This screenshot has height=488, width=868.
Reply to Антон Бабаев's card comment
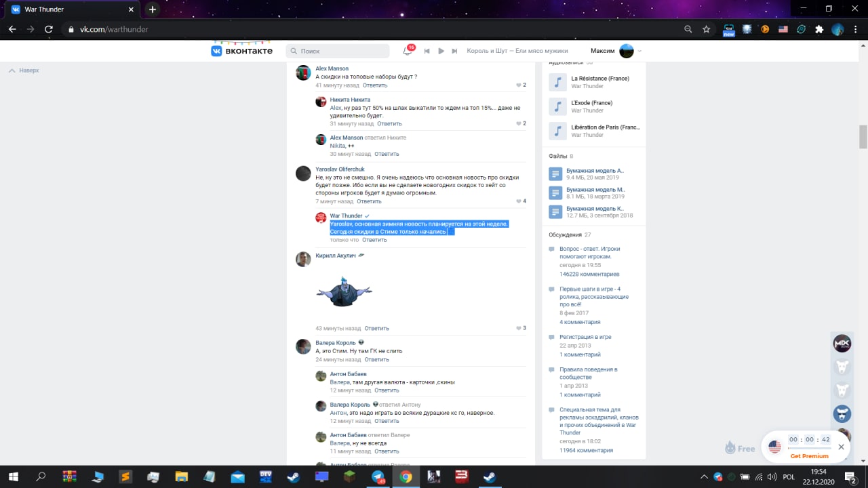tap(387, 390)
